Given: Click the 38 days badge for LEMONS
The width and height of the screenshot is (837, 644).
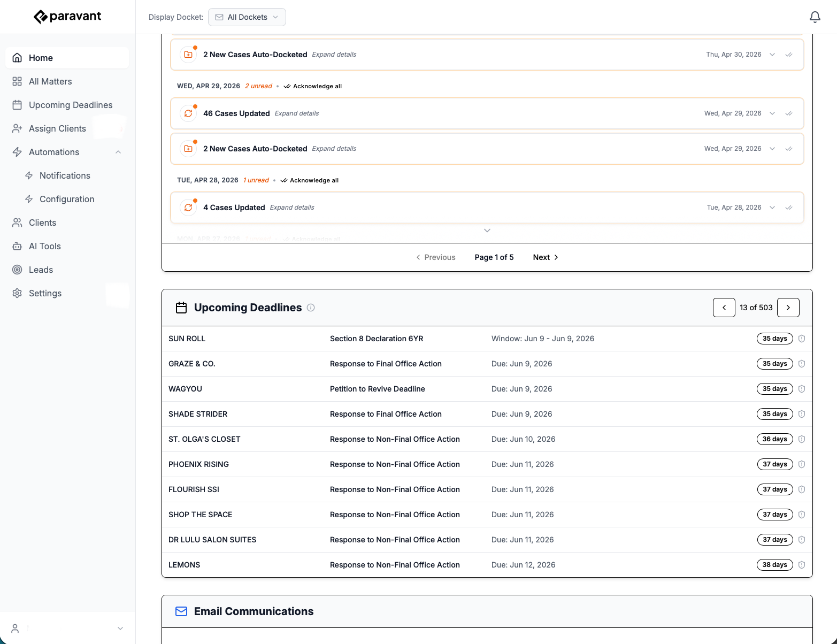Looking at the screenshot, I should point(775,565).
